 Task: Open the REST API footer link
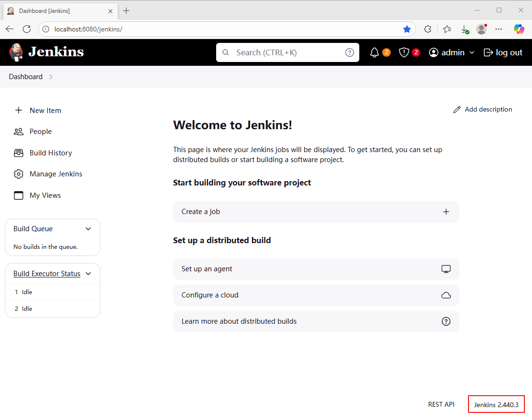tap(441, 404)
